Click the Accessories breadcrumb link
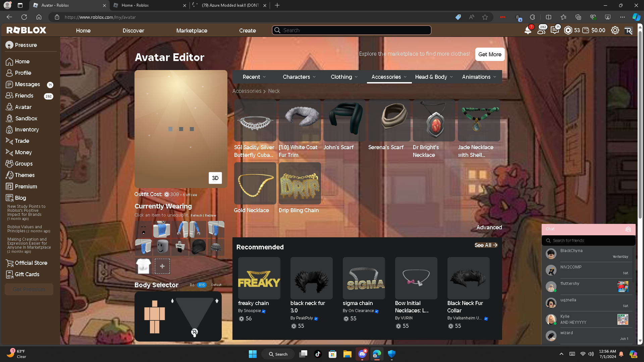Screen dimensions: 644x362 tap(247, 91)
